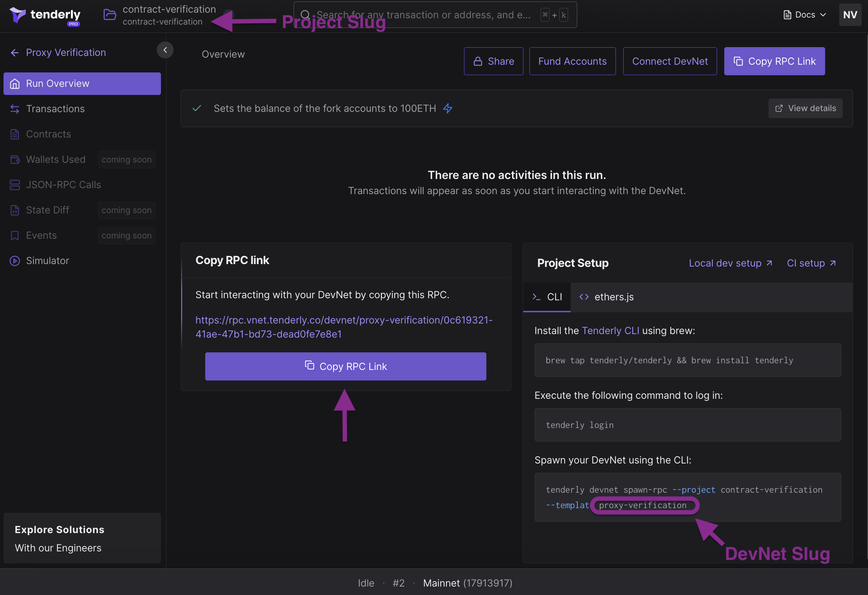868x595 pixels.
Task: Click the Connect DevNet button
Action: 670,61
